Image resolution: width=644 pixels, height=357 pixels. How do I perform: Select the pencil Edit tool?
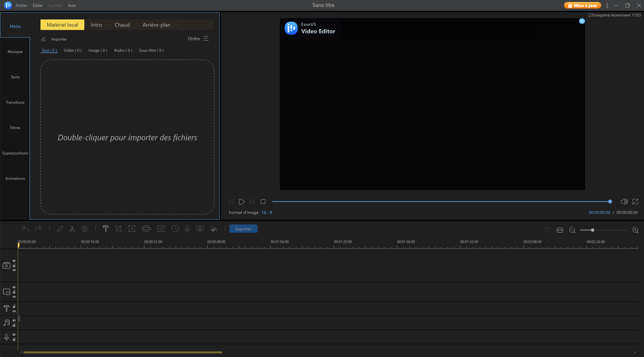click(x=60, y=229)
